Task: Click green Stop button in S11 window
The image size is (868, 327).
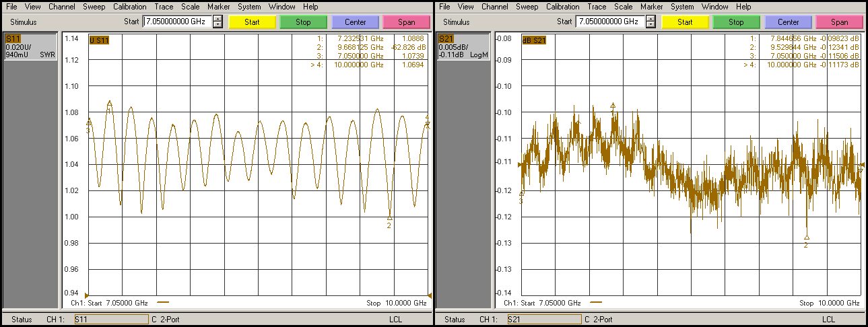Action: coord(303,22)
